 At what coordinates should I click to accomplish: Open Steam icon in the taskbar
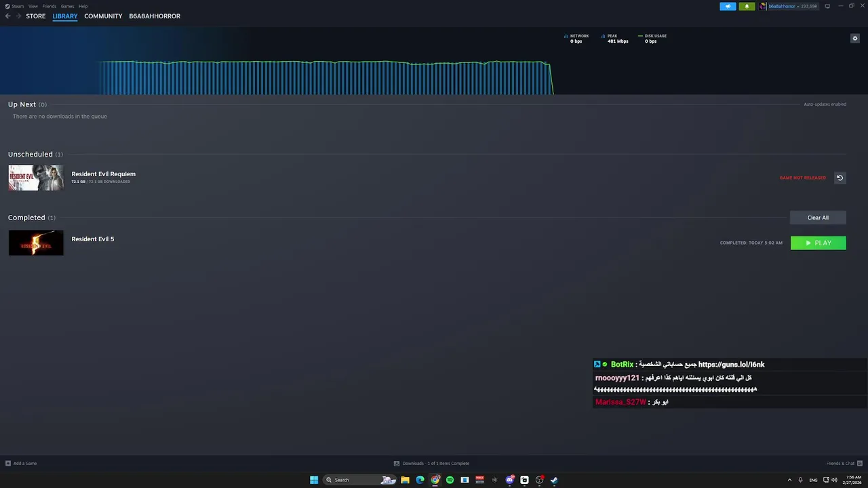click(554, 480)
